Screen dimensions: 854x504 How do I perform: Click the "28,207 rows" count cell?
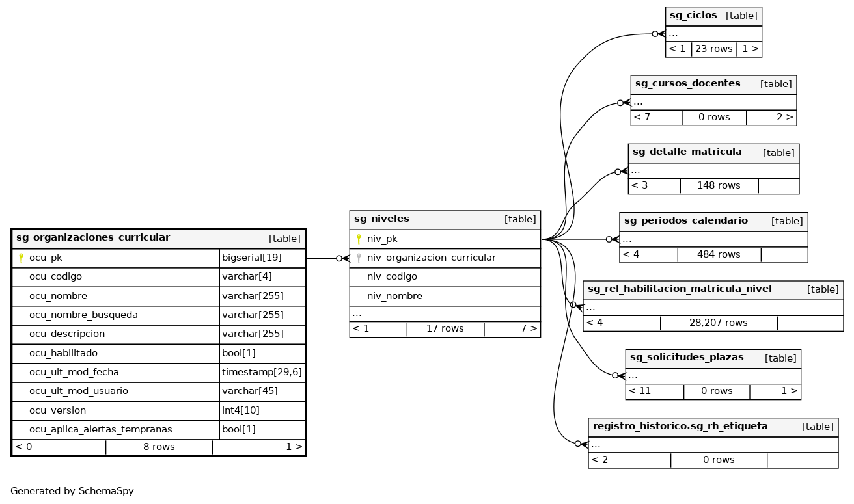[718, 323]
